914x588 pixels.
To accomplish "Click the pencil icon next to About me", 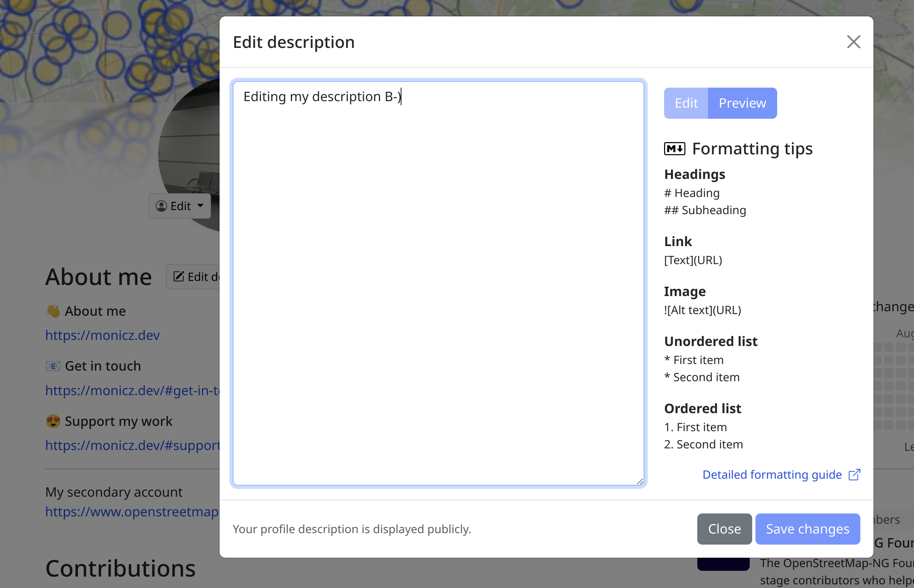I will click(x=179, y=277).
